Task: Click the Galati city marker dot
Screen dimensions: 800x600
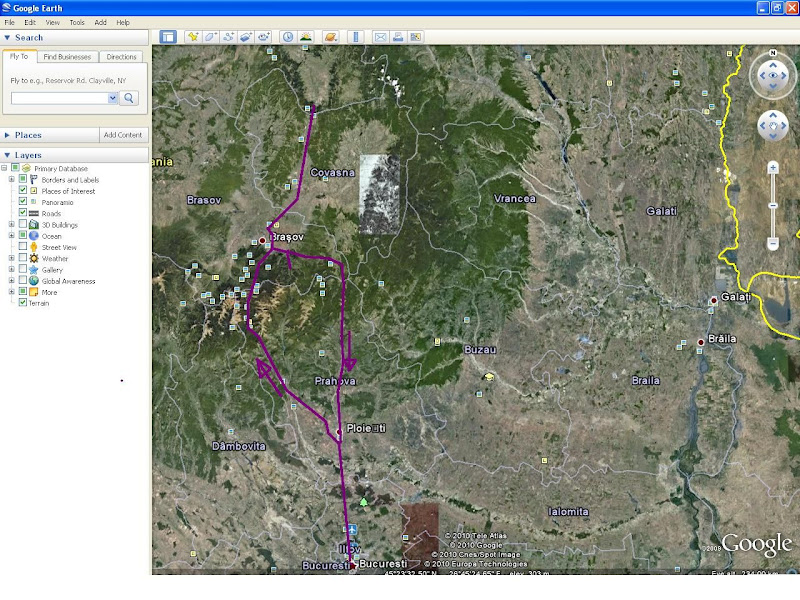Action: pyautogui.click(x=714, y=301)
